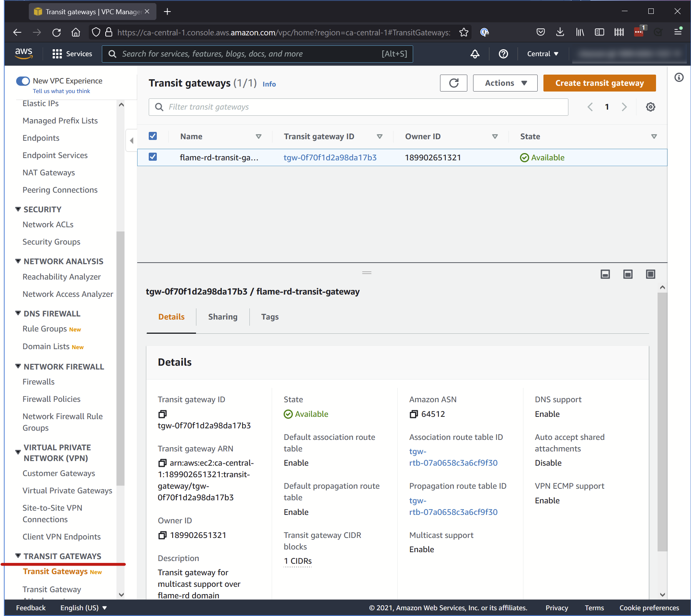Focus the Filter transit gateways field

(x=358, y=107)
